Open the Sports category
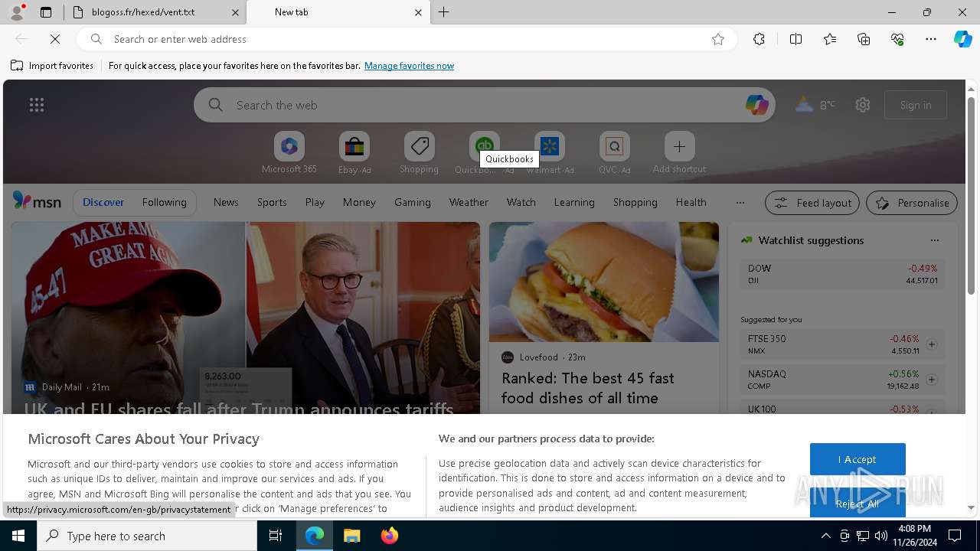980x551 pixels. [272, 202]
